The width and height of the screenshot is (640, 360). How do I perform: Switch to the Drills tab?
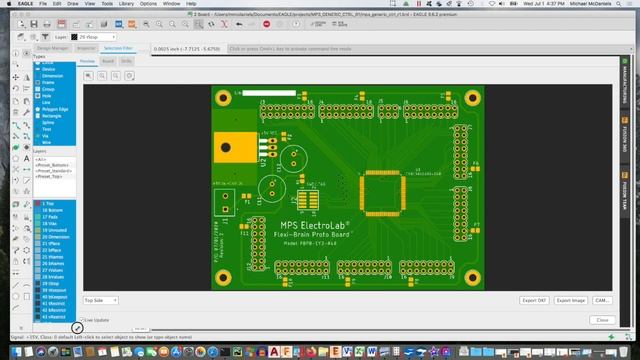(126, 61)
